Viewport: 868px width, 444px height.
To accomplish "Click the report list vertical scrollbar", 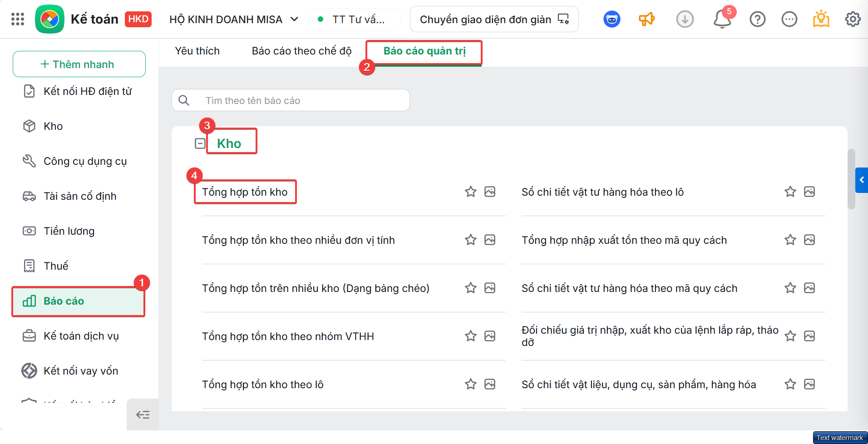I will [x=851, y=179].
